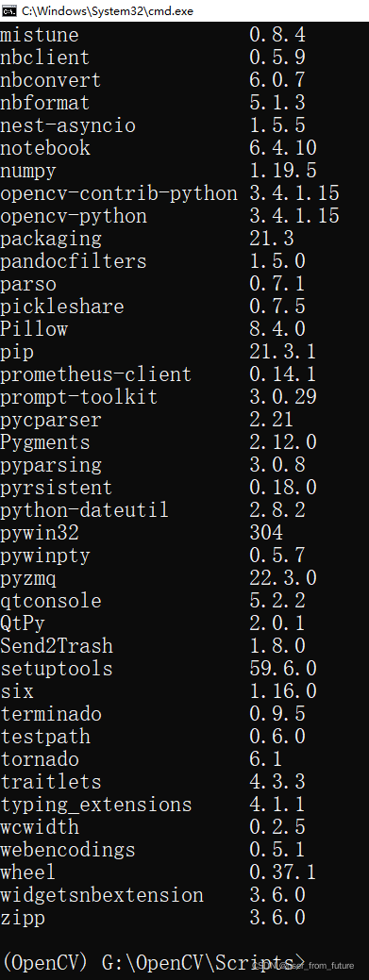
Task: Click the Send2Trash package name
Action: click(57, 646)
